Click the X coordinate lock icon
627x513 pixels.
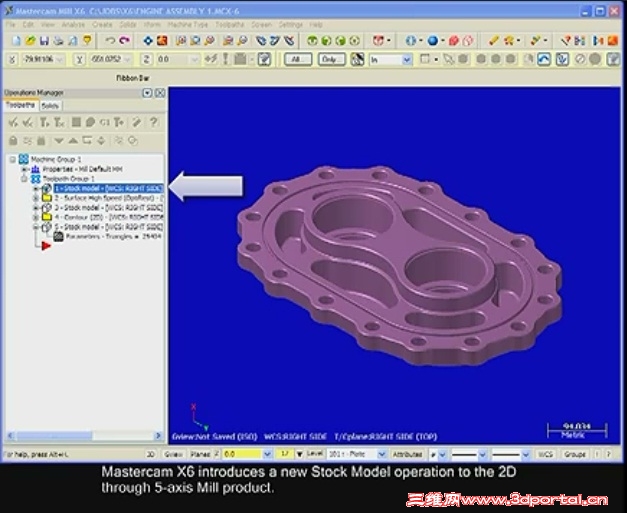pos(12,60)
